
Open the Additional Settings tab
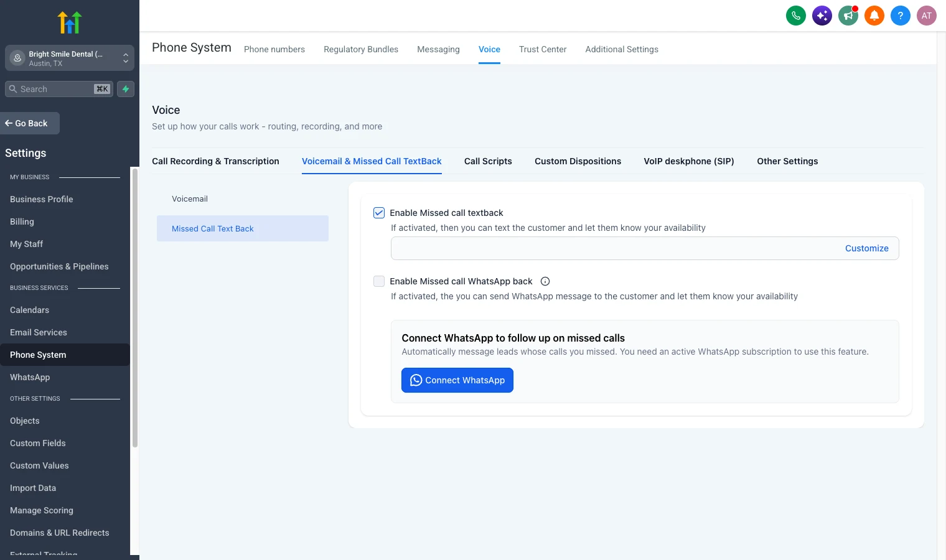[x=622, y=49]
